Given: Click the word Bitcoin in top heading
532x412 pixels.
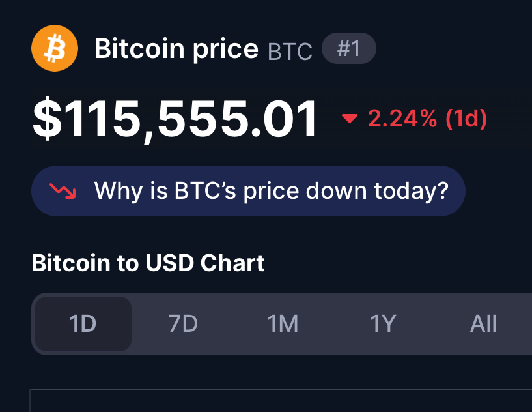Looking at the screenshot, I should click(x=139, y=48).
